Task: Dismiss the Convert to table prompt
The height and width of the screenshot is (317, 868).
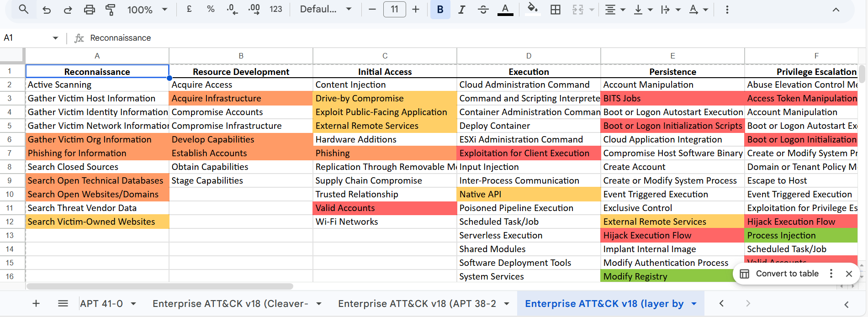Action: 849,274
